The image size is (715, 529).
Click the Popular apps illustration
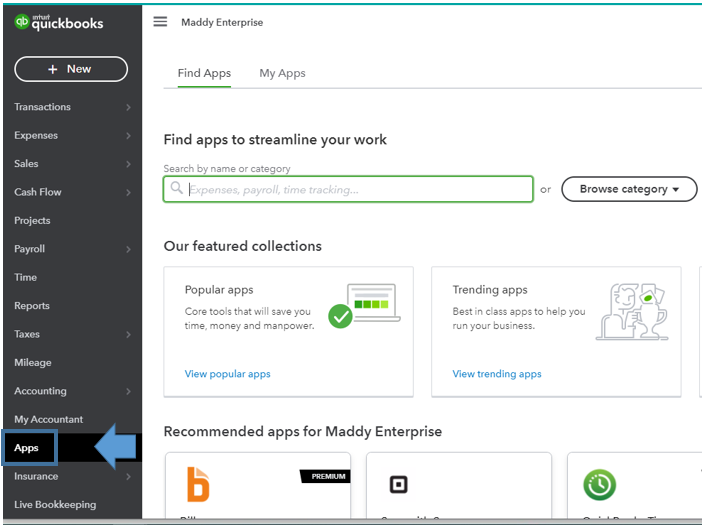pos(364,306)
